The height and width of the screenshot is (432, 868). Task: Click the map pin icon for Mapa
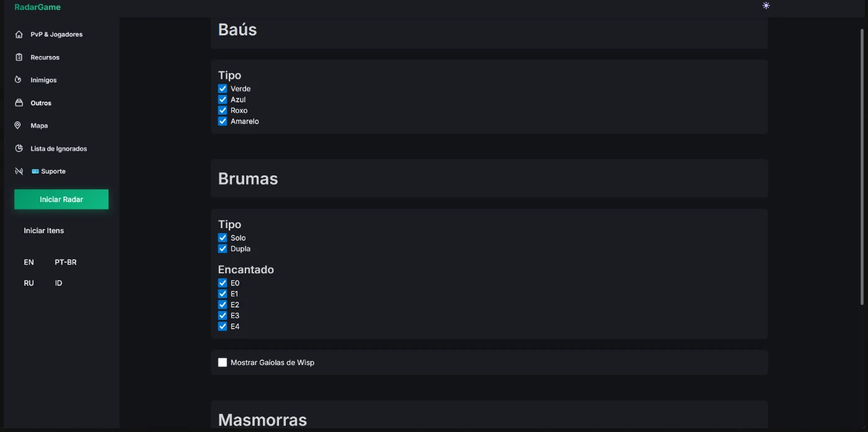coord(18,125)
